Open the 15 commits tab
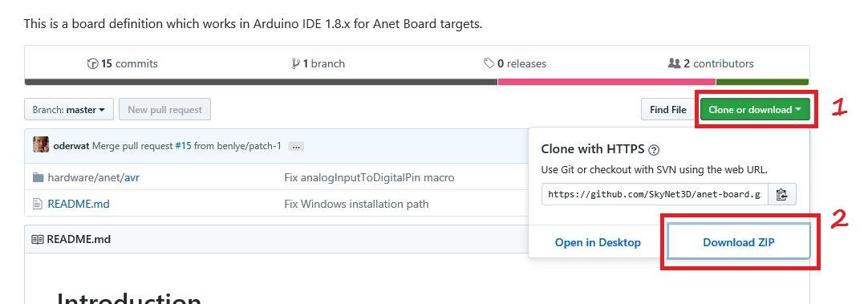Viewport: 868px width, 304px height. click(123, 63)
